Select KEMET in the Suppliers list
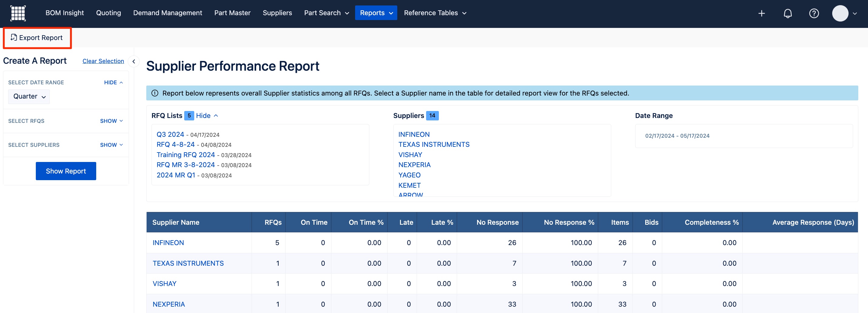This screenshot has width=868, height=313. point(409,185)
